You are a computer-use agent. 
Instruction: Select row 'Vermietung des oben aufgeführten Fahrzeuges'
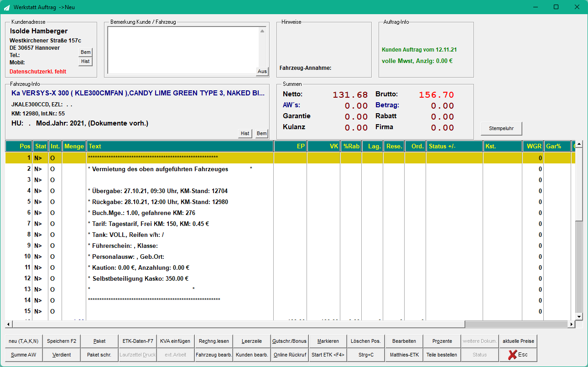click(290, 169)
